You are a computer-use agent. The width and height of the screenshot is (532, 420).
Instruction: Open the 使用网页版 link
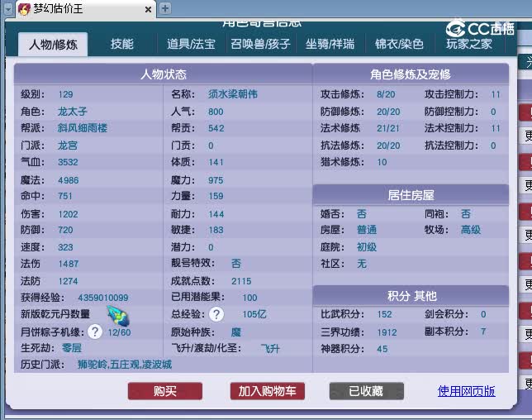(x=466, y=391)
